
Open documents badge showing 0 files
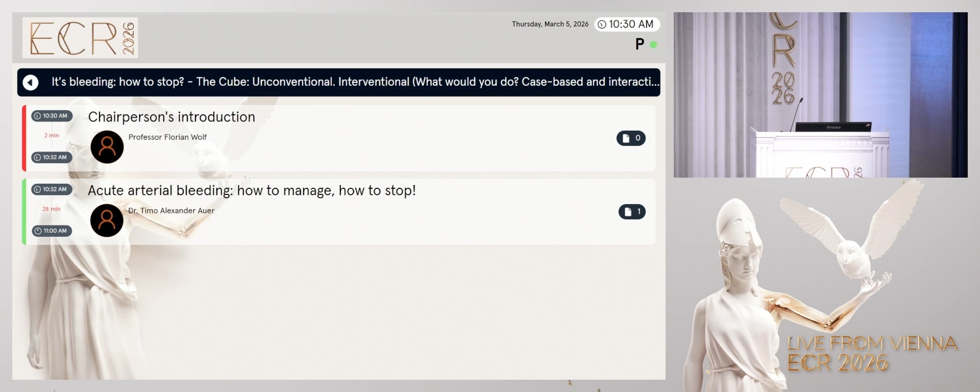click(631, 138)
